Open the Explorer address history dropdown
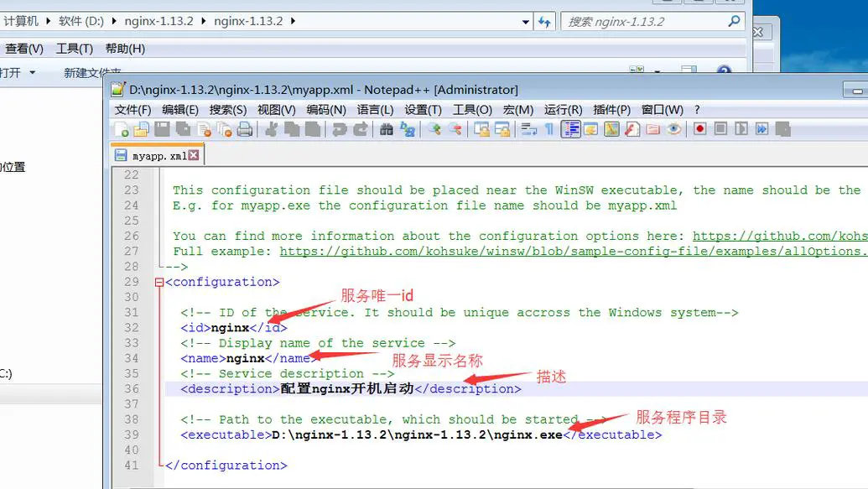868x489 pixels. point(525,22)
